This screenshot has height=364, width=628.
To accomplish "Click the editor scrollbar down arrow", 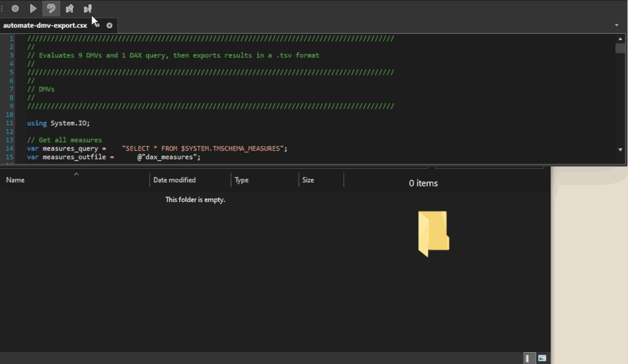I will (620, 149).
